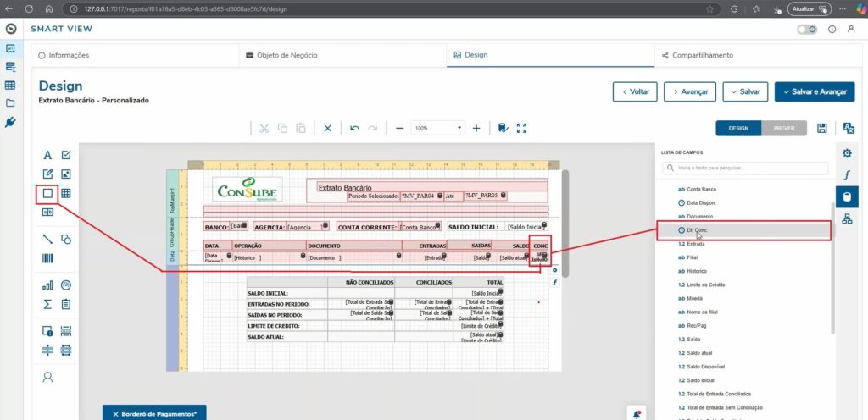Open the Design tab
This screenshot has height=420, width=868.
[x=550, y=55]
